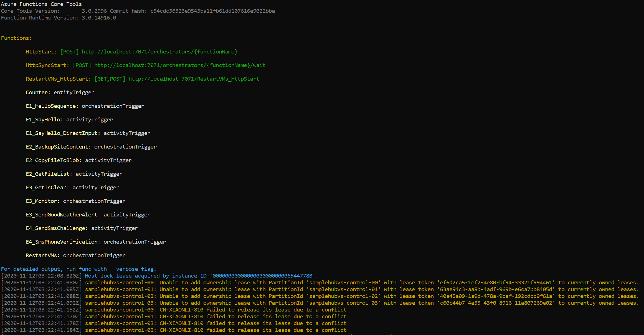Click the E2_BackupSiteContent orchestrationTrigger label
The height and width of the screenshot is (335, 644).
[91, 147]
